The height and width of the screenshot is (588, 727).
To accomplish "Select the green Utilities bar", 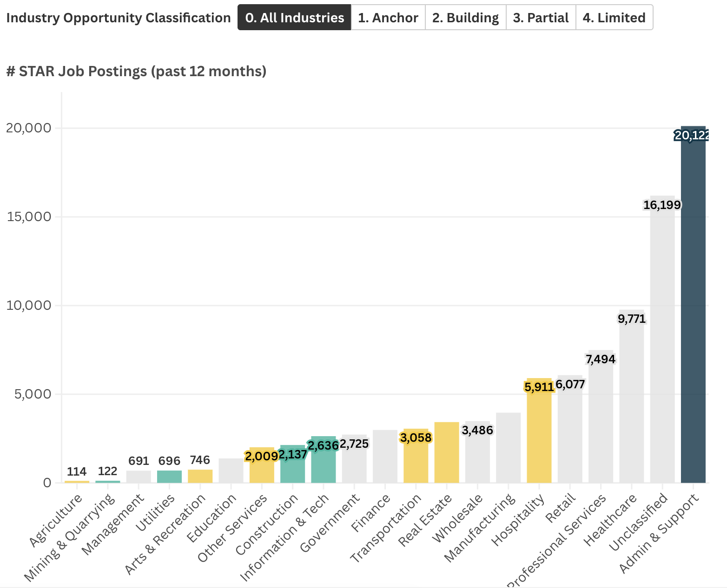I will pyautogui.click(x=169, y=477).
